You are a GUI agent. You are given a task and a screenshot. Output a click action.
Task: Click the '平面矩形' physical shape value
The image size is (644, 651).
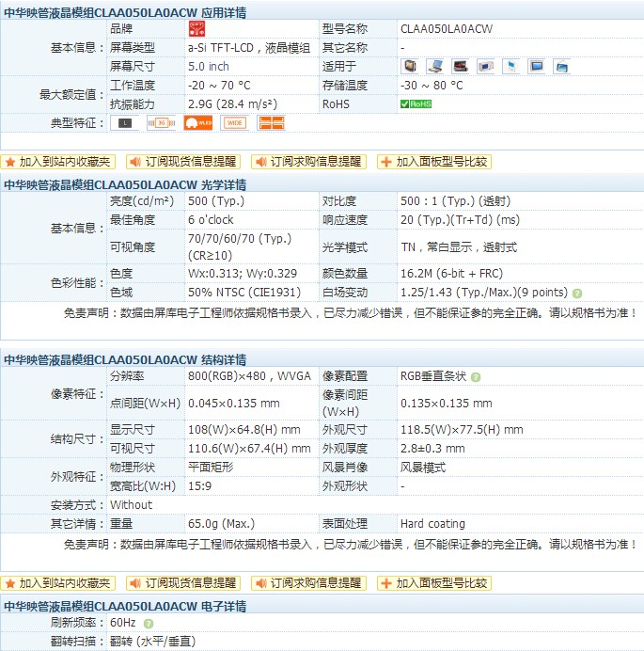211,467
